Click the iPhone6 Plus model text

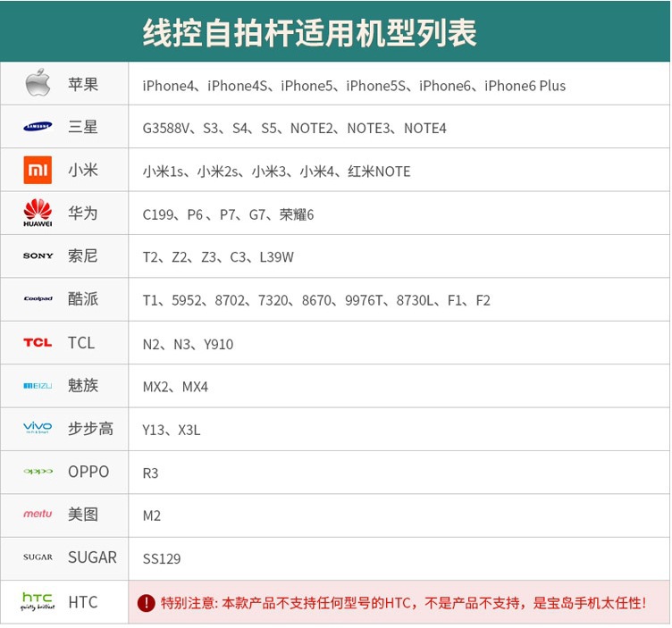pyautogui.click(x=525, y=86)
